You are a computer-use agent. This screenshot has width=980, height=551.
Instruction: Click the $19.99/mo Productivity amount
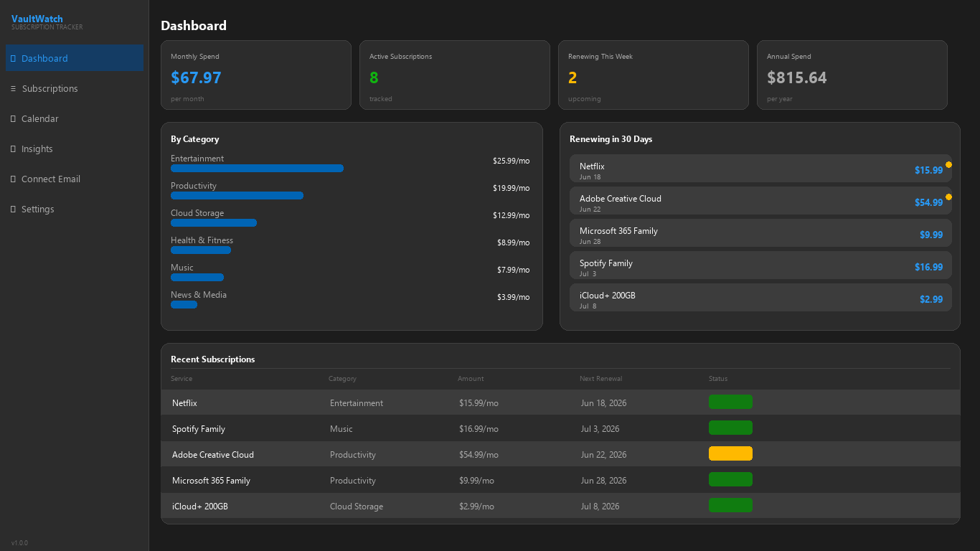(x=511, y=188)
